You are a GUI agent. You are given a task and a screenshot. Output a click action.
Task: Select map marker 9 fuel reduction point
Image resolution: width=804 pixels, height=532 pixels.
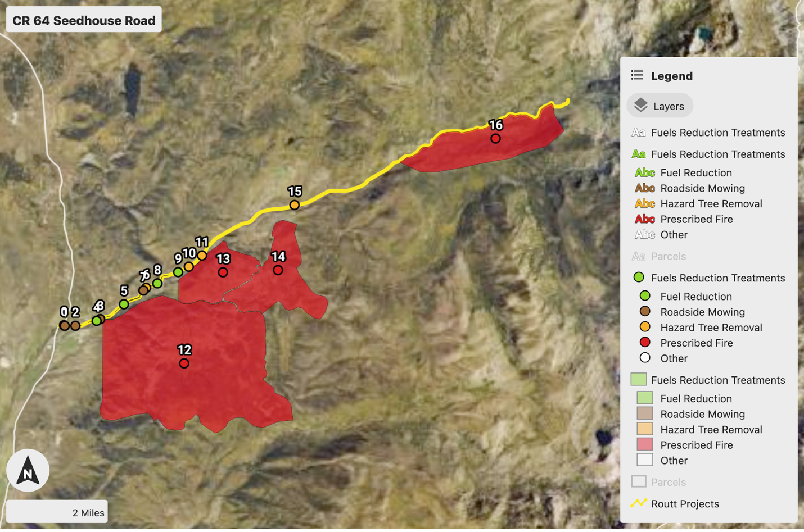pyautogui.click(x=178, y=272)
